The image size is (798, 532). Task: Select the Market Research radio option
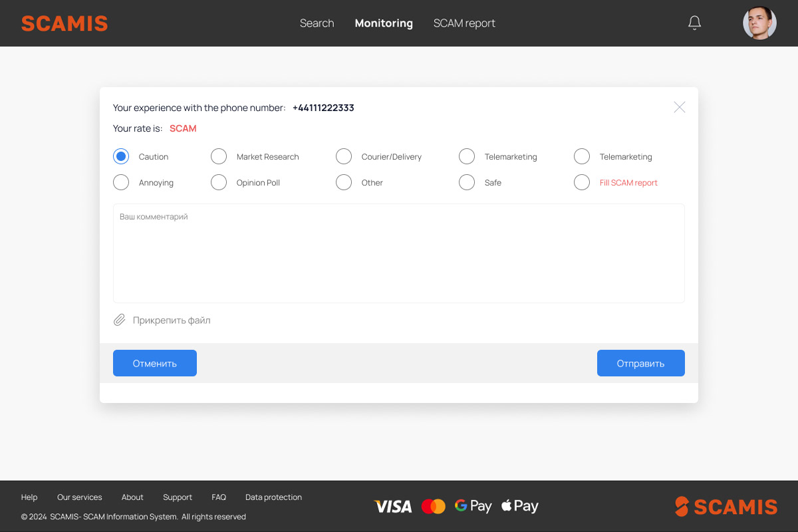(x=219, y=156)
